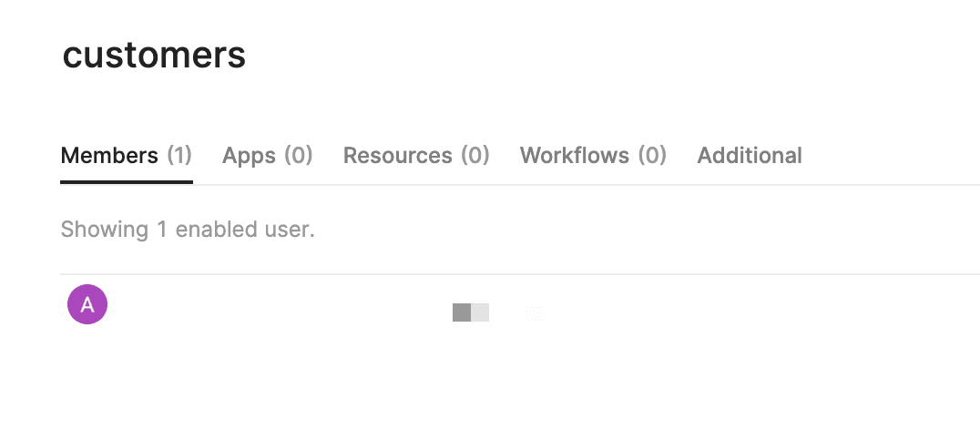Click the (1) count beside Members
This screenshot has width=980, height=430.
pos(179,156)
